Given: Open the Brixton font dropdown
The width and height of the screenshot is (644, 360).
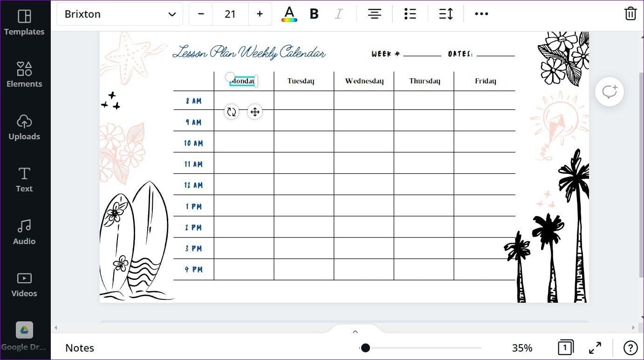Looking at the screenshot, I should click(x=120, y=14).
